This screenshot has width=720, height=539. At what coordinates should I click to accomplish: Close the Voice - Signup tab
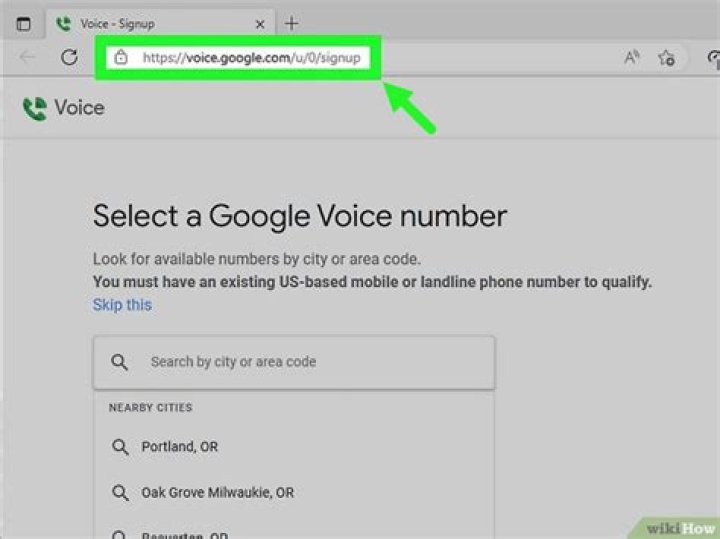click(262, 23)
